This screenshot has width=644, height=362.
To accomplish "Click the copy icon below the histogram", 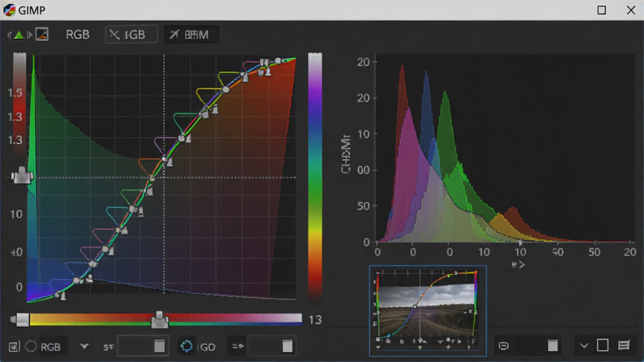I will (x=504, y=346).
